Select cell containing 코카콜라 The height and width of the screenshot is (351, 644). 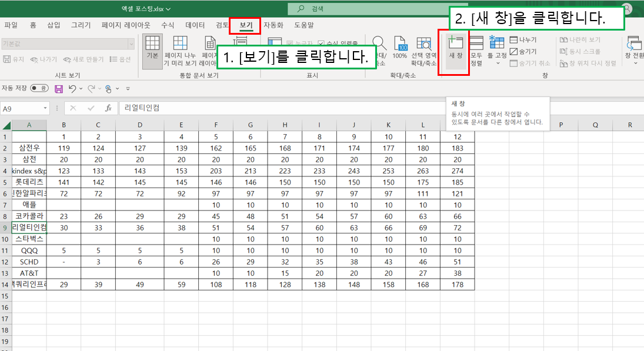point(29,216)
